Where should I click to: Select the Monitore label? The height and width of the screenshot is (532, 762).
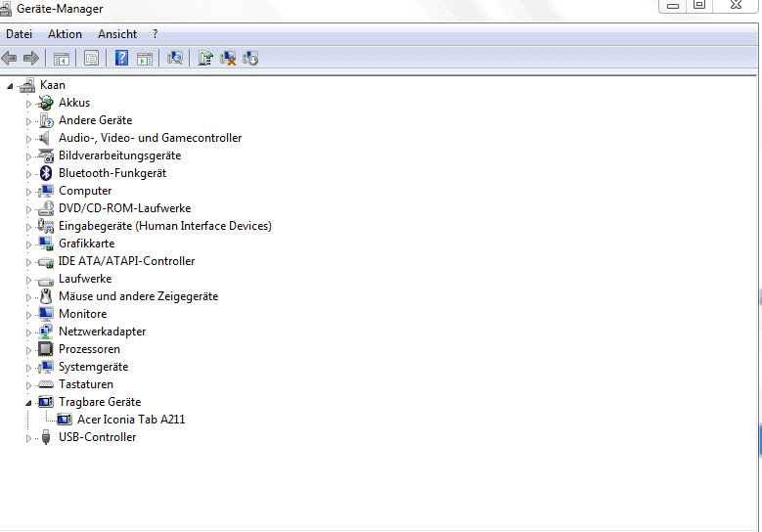pos(82,314)
